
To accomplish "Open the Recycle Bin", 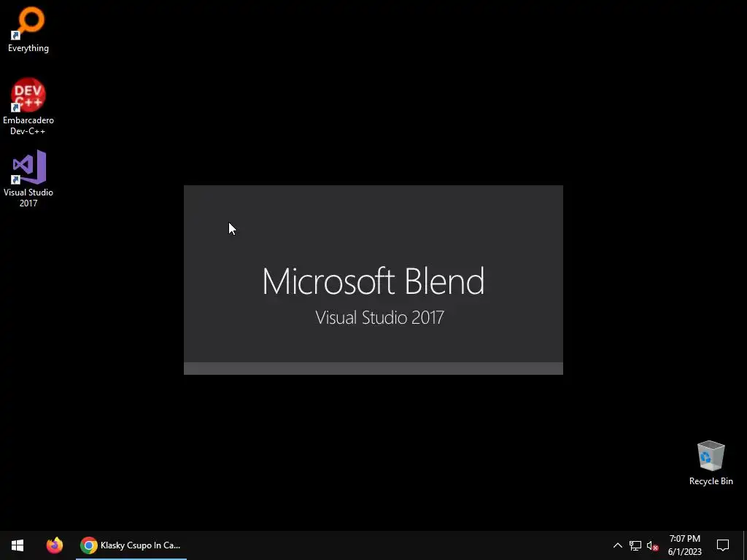I will [711, 463].
